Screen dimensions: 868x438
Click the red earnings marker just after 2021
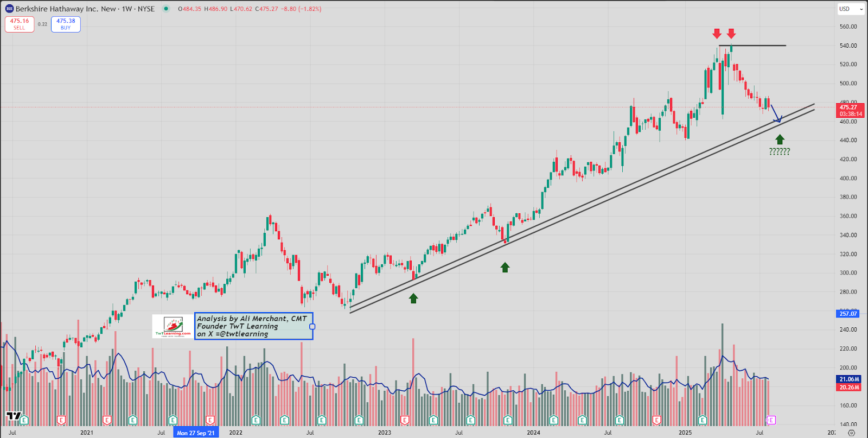(x=107, y=420)
